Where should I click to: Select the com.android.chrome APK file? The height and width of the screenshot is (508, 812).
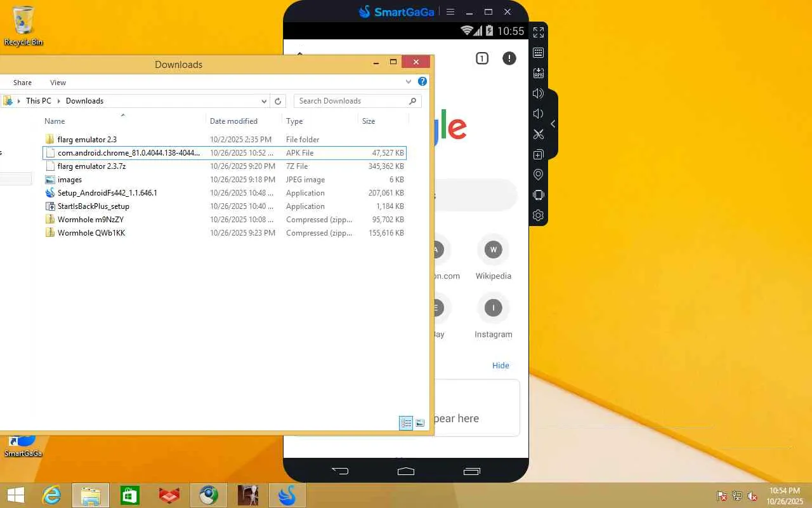tap(224, 153)
